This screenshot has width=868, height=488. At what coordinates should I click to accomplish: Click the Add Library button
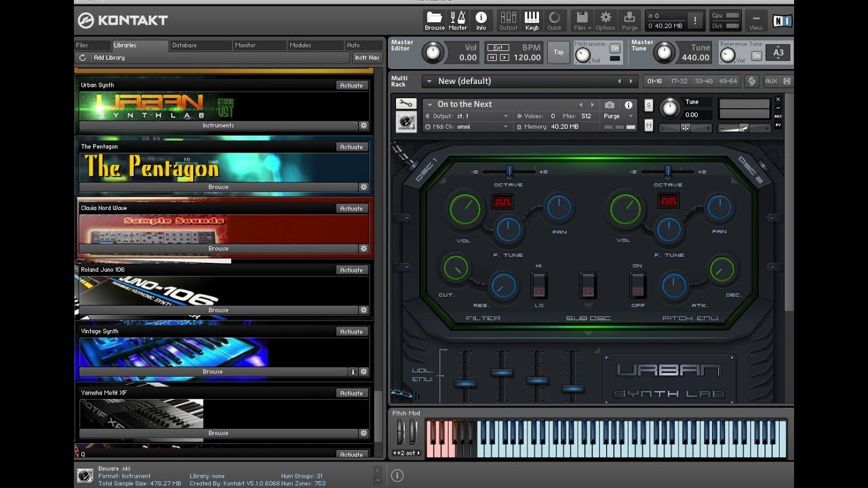109,58
